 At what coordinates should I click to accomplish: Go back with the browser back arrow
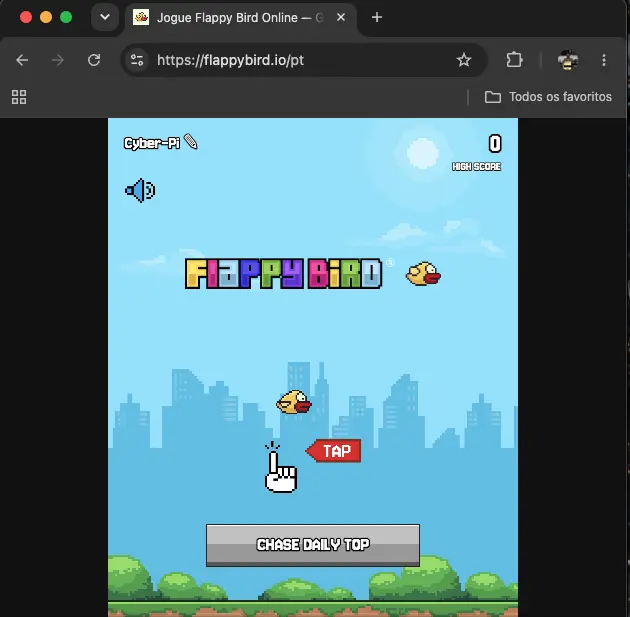[22, 60]
